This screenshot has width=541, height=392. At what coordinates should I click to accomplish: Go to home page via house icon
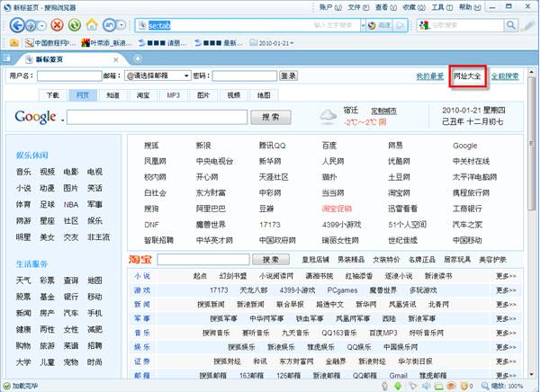click(x=94, y=24)
